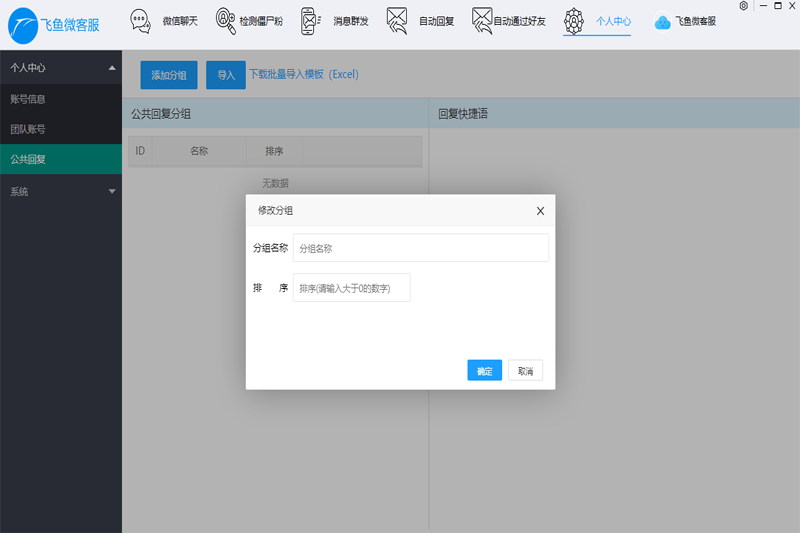Open settings gear in title bar
This screenshot has height=533, width=800.
[x=743, y=6]
